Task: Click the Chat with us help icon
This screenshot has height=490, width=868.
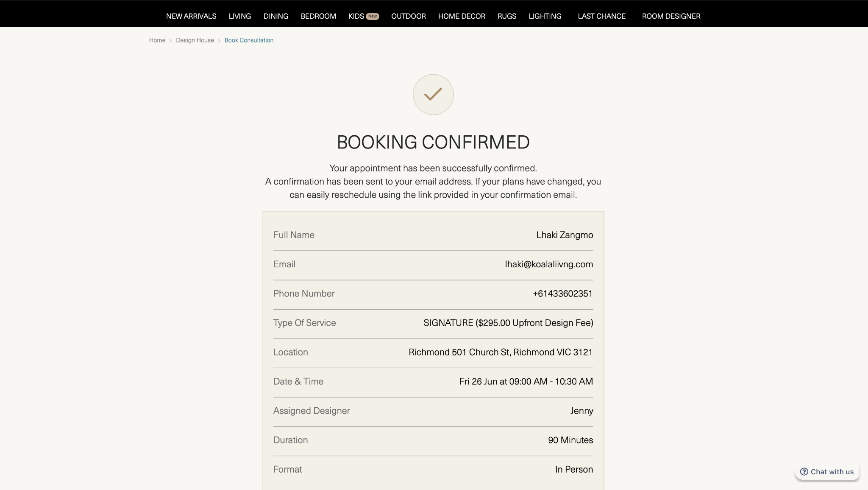Action: (x=804, y=472)
